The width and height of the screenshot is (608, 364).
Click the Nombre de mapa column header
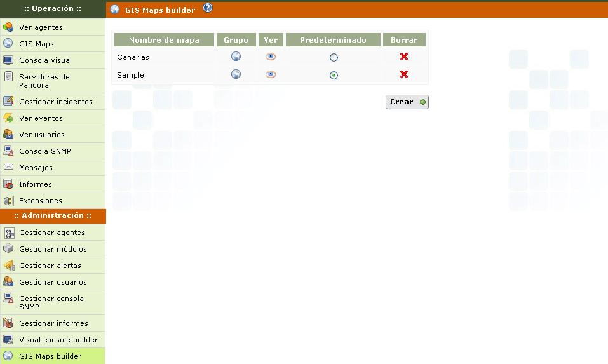tap(164, 40)
